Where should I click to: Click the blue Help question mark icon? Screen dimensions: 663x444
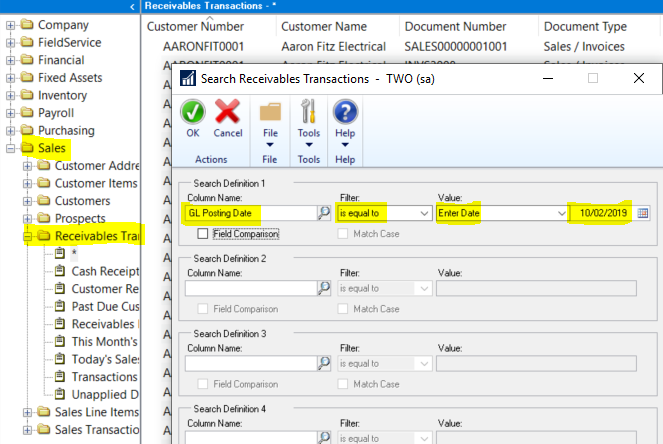[345, 111]
